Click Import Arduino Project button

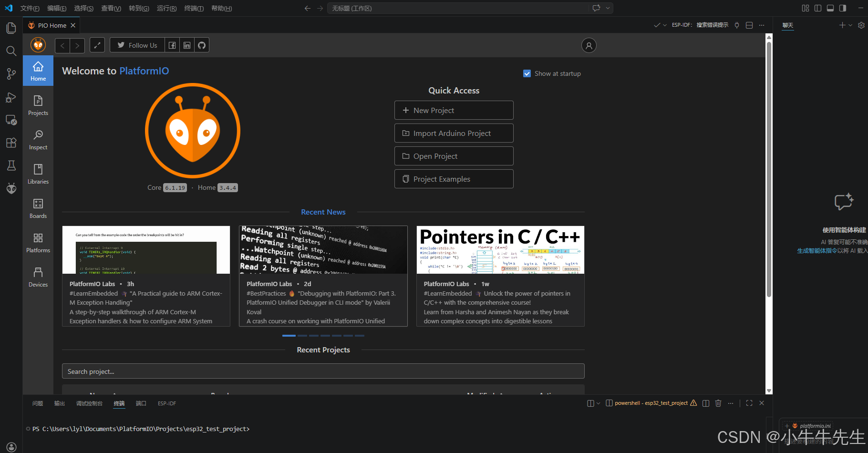pyautogui.click(x=454, y=133)
